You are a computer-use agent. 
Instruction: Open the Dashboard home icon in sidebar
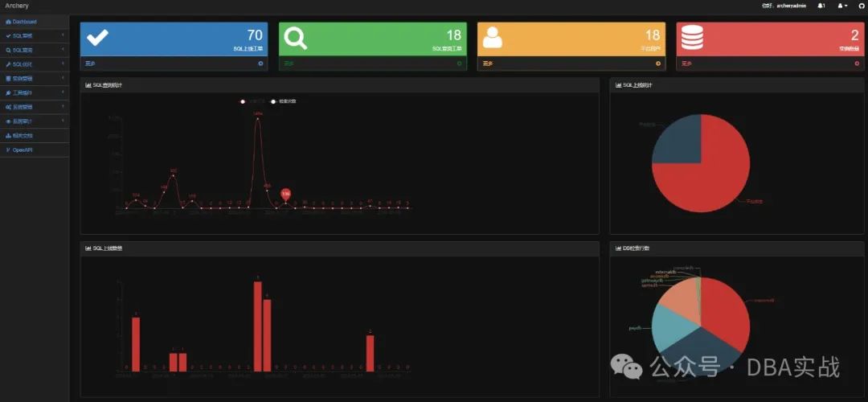click(x=8, y=22)
